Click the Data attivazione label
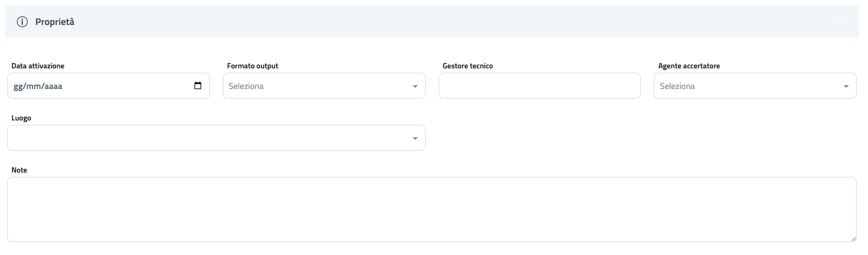The image size is (868, 255). coord(38,66)
